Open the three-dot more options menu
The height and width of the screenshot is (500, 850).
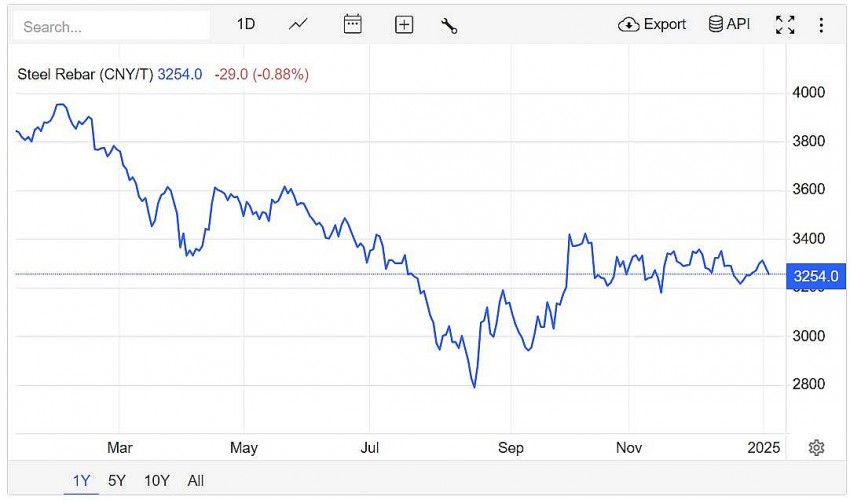(x=821, y=25)
